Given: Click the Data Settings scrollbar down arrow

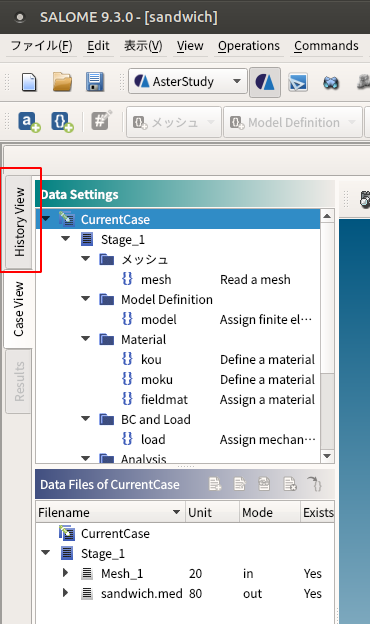Looking at the screenshot, I should [x=327, y=456].
